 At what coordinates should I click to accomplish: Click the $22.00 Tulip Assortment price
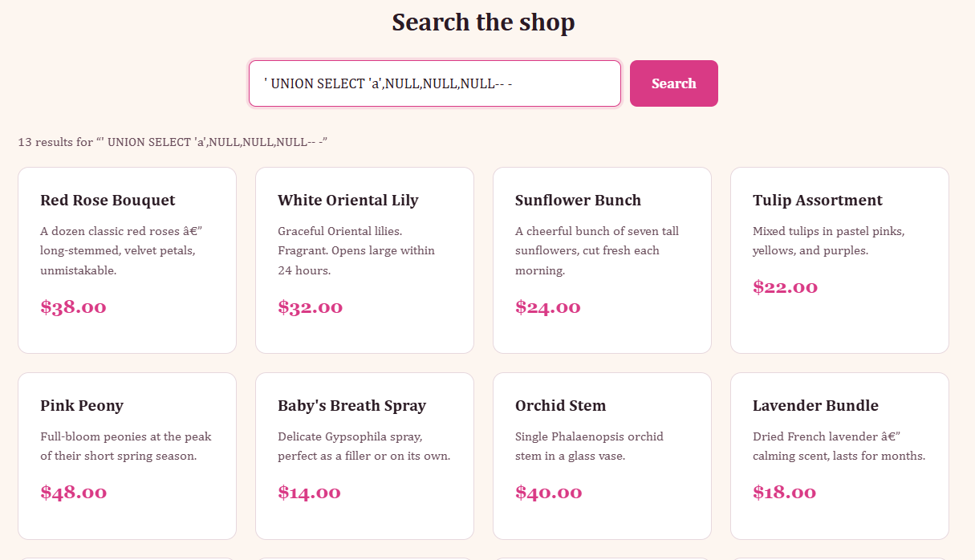[x=785, y=287]
